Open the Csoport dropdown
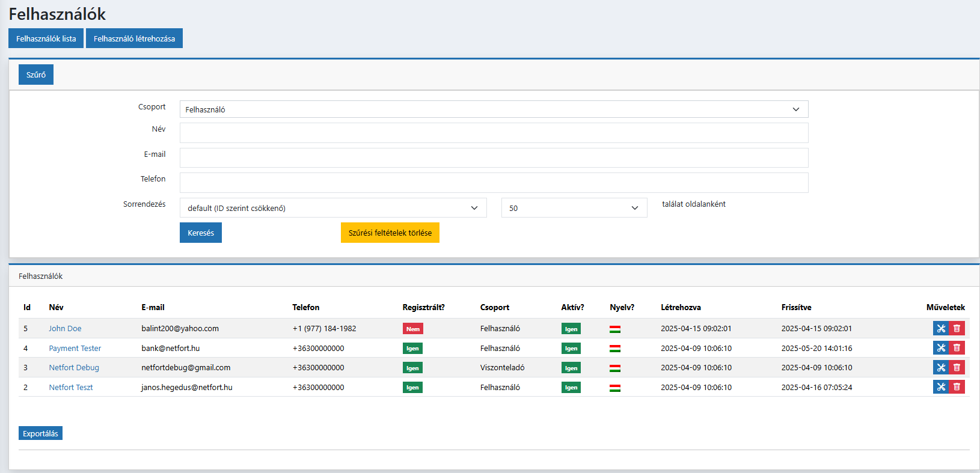 coord(494,109)
